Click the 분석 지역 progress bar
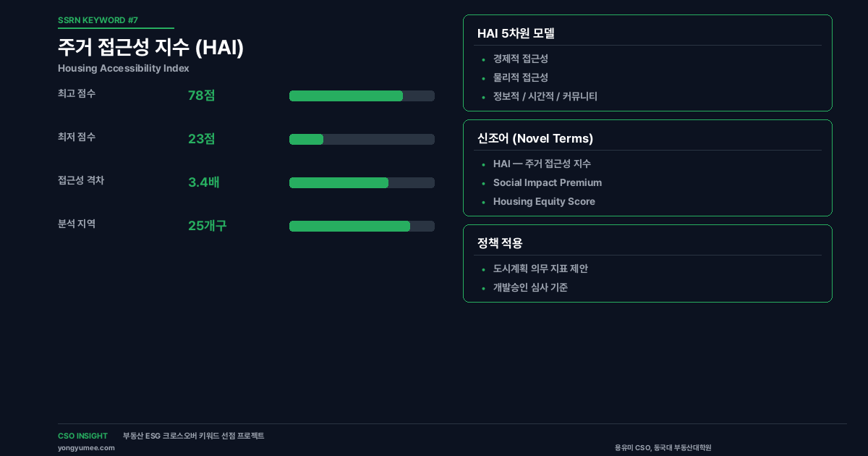868x456 pixels. coord(362,226)
